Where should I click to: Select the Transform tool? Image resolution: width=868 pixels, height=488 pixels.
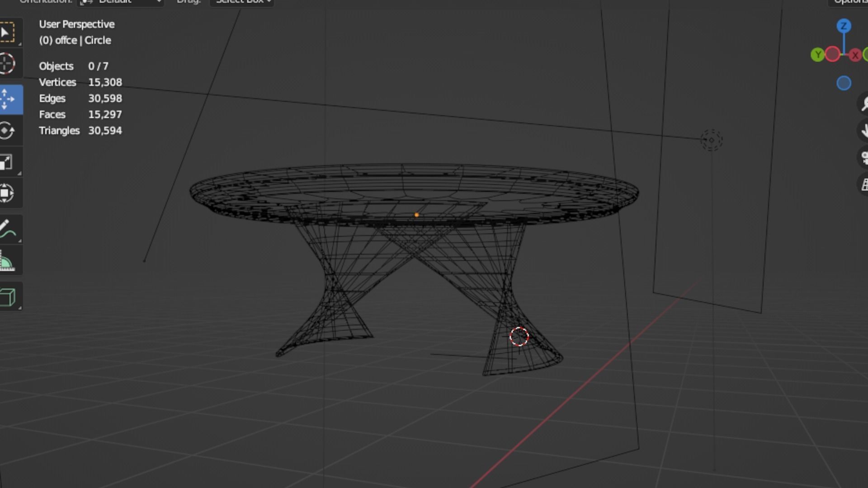[7, 193]
